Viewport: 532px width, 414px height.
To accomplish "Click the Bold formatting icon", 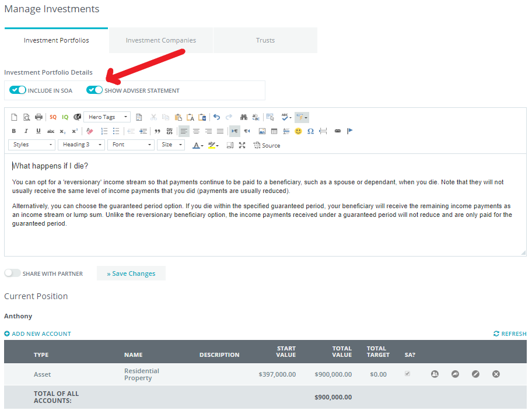I will point(14,131).
